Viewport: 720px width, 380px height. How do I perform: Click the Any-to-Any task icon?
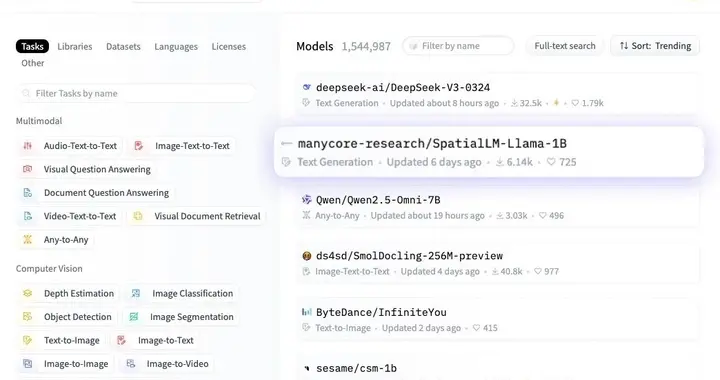(x=28, y=240)
